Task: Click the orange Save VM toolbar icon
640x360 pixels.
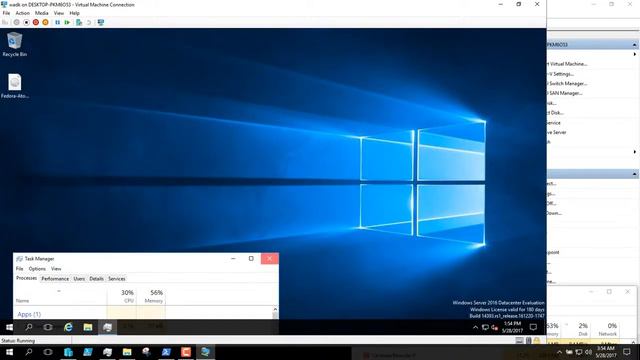Action: (x=45, y=22)
